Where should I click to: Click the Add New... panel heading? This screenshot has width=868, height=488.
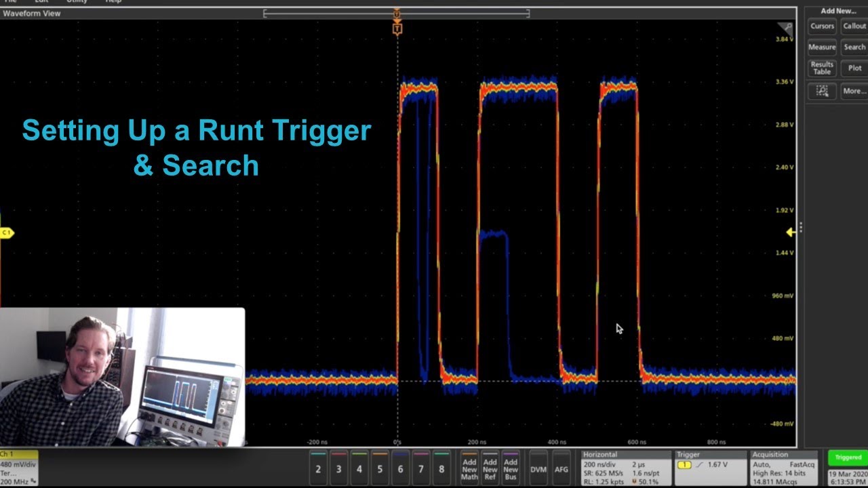tap(838, 11)
